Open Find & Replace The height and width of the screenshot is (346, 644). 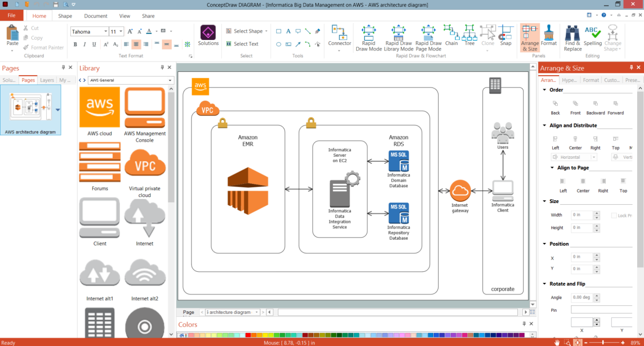pos(573,38)
